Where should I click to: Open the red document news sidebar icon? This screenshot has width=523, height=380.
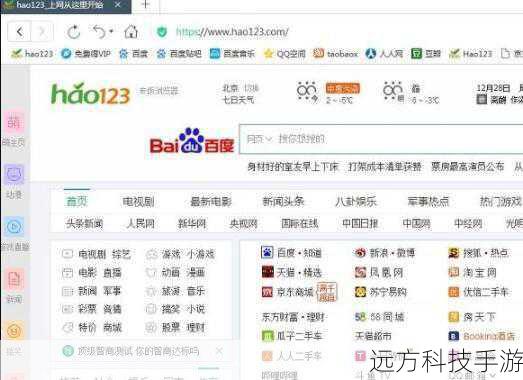tap(14, 280)
